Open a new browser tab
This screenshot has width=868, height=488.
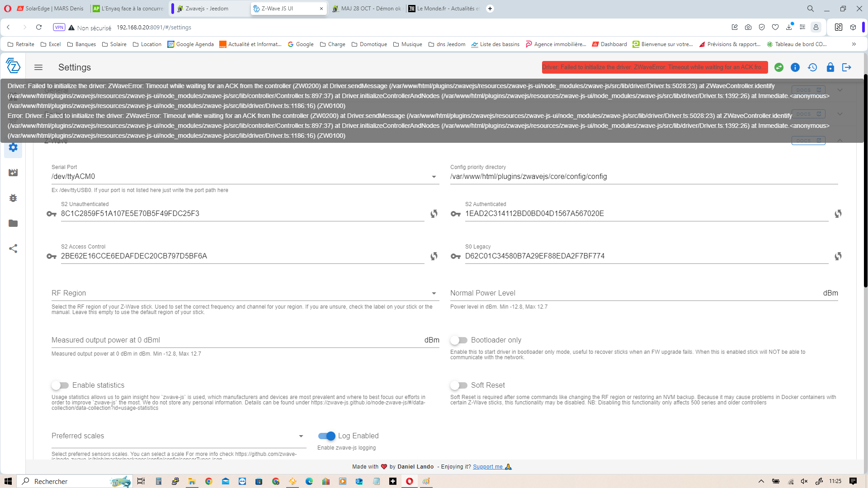click(x=490, y=9)
